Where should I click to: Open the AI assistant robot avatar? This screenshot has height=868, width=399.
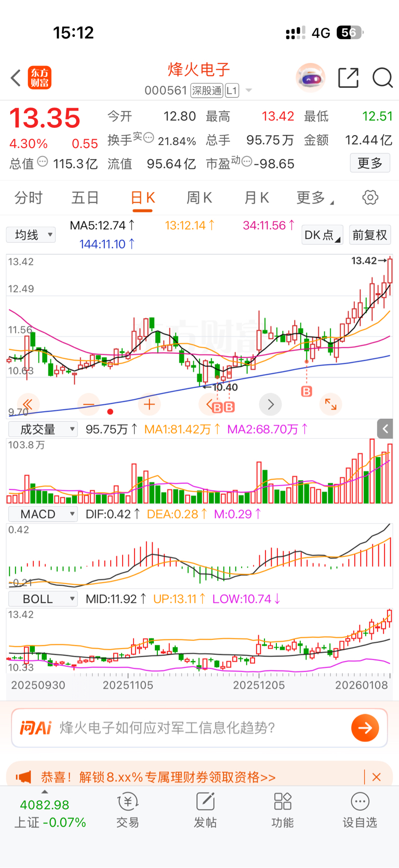tap(311, 78)
